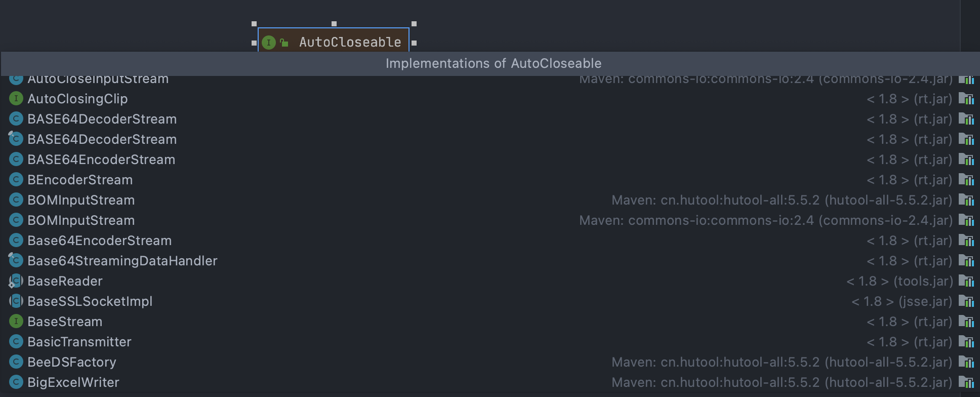
Task: Select BOMInputStream from commons-io jar
Action: pyautogui.click(x=490, y=220)
